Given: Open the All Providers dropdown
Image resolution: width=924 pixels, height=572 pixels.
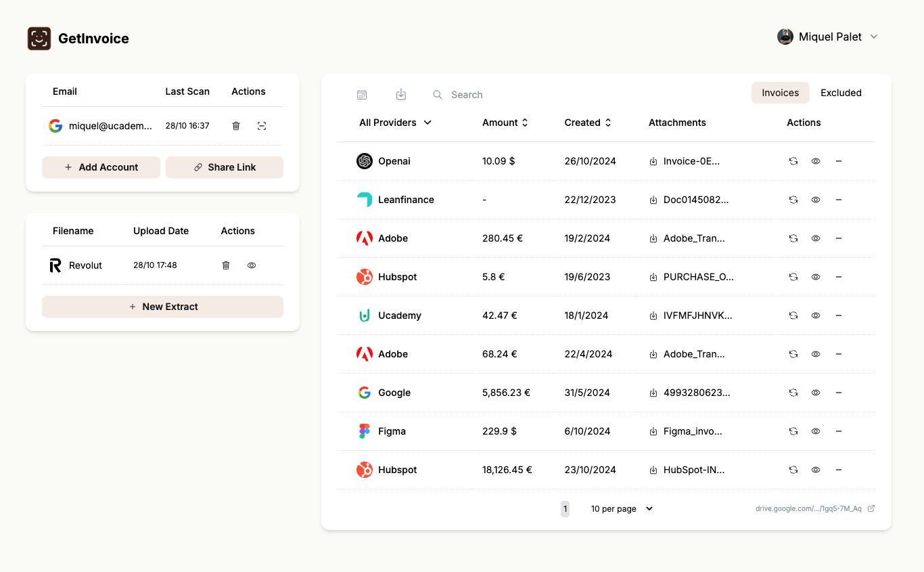Looking at the screenshot, I should [394, 123].
